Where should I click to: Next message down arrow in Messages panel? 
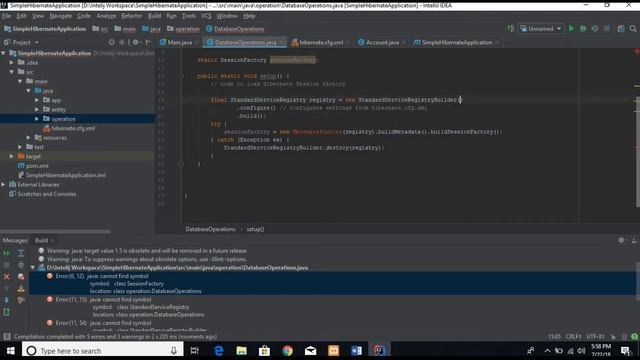coord(7,300)
